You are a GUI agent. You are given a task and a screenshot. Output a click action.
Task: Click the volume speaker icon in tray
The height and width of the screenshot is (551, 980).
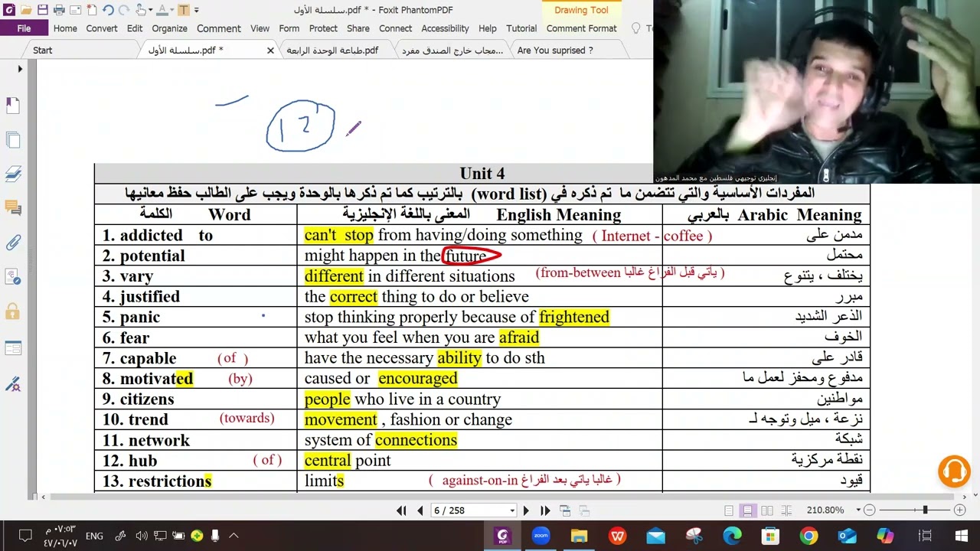tap(142, 536)
